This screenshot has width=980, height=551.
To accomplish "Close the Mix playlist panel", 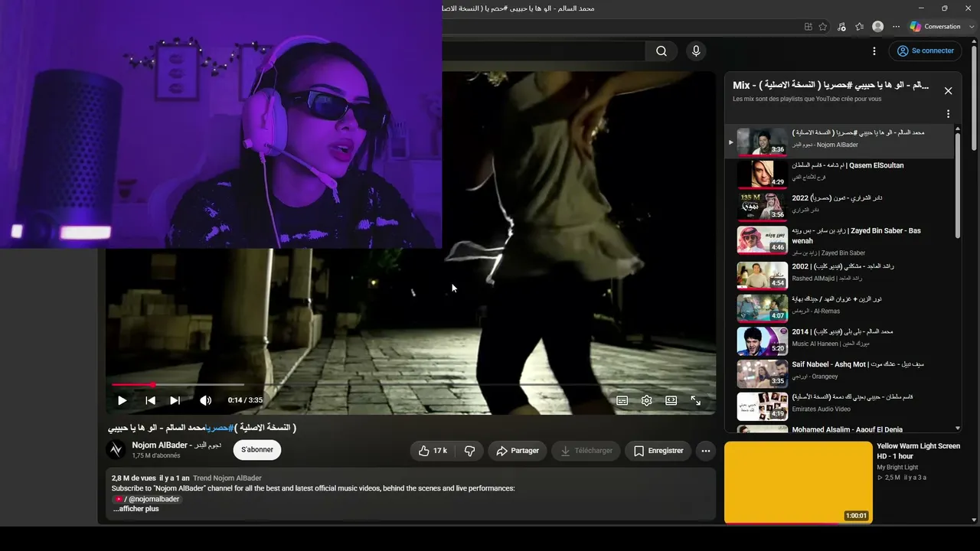I will point(948,90).
